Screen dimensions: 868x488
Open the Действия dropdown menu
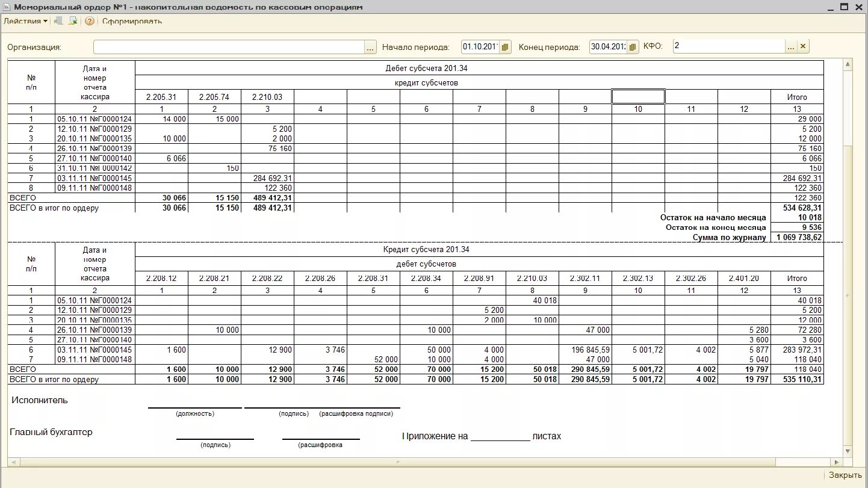click(25, 21)
